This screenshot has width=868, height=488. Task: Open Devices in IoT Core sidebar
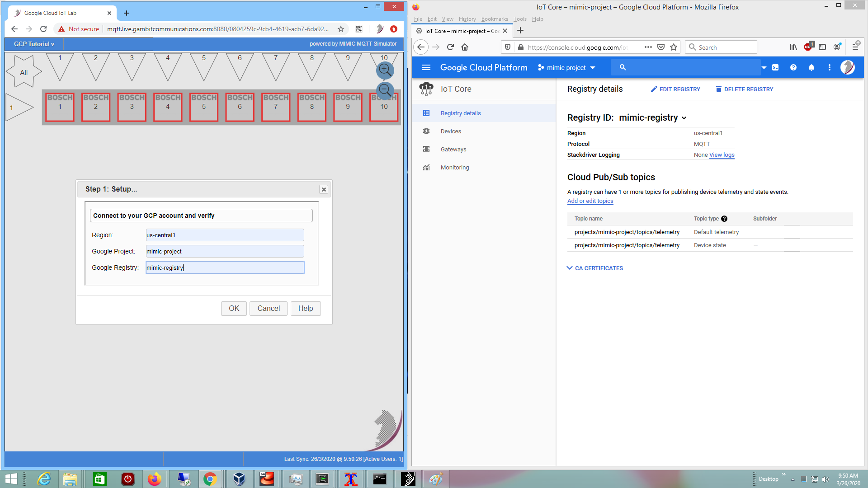[x=484, y=131]
